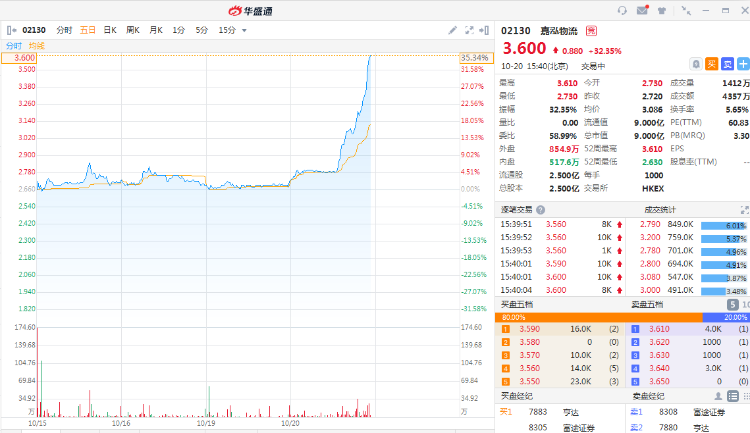Click the 华盛通 logo in title bar
This screenshot has width=750, height=433.
click(x=250, y=11)
